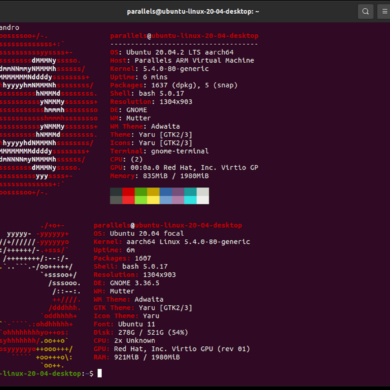This screenshot has width=390, height=390.
Task: Click 'RAM: 921MiB / 1980MiB' line
Action: [x=137, y=357]
